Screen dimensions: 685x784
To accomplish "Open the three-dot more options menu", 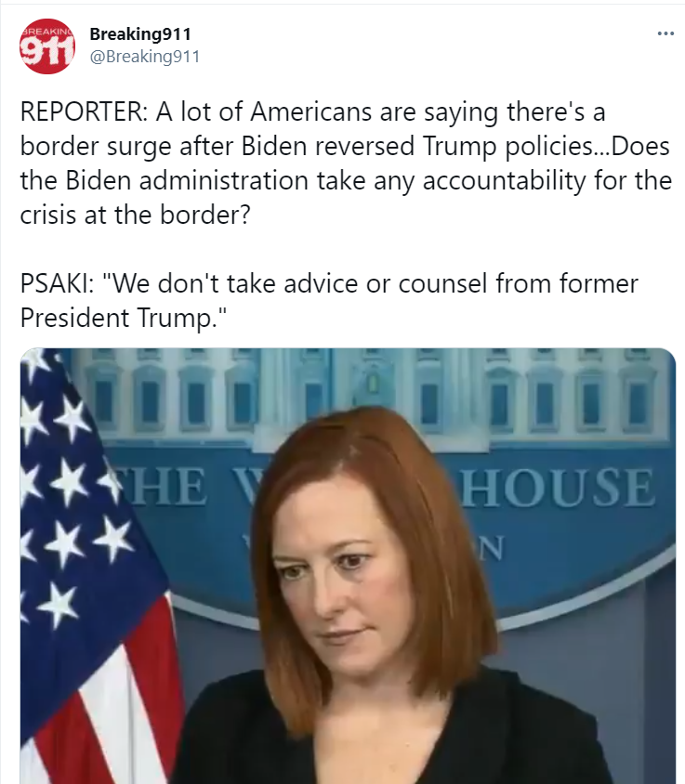I will pos(665,33).
